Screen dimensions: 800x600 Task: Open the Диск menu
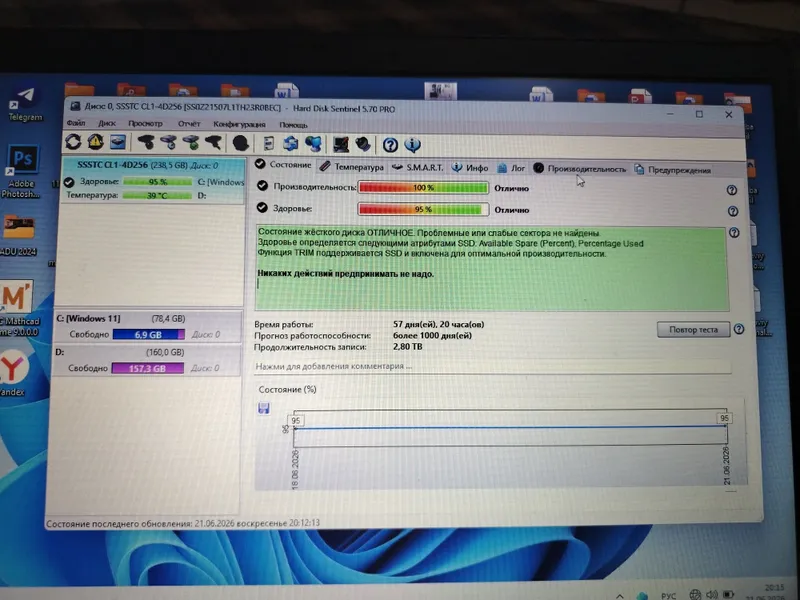(107, 123)
